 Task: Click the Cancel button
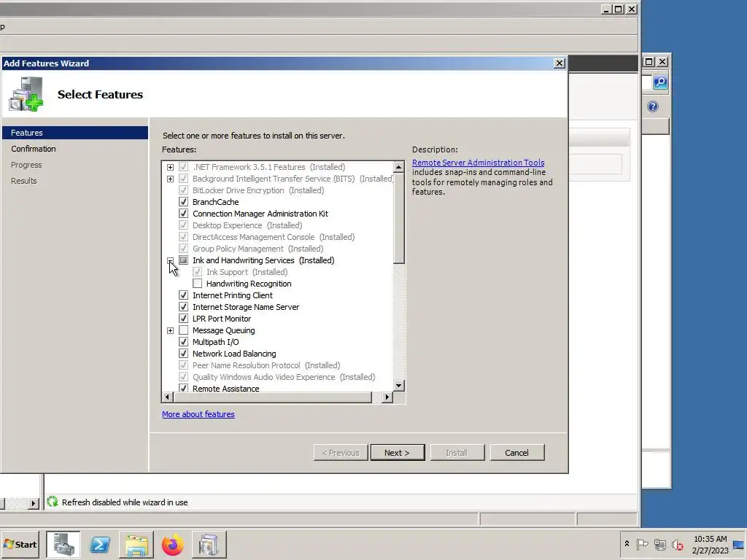pos(517,452)
